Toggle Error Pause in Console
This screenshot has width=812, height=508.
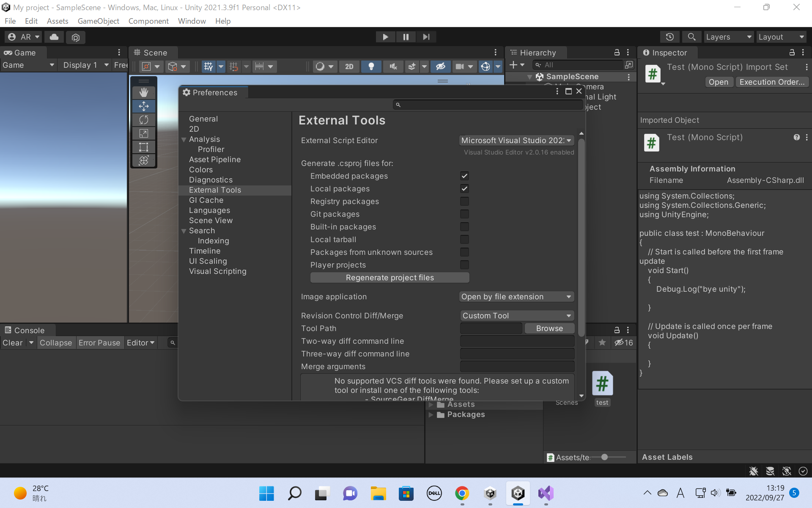pos(99,342)
